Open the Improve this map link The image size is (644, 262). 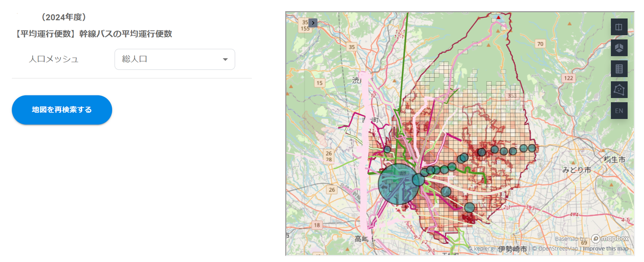pyautogui.click(x=606, y=249)
